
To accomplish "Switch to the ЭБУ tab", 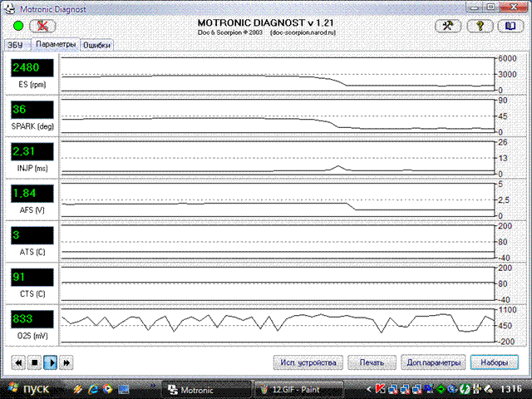I will pos(15,45).
